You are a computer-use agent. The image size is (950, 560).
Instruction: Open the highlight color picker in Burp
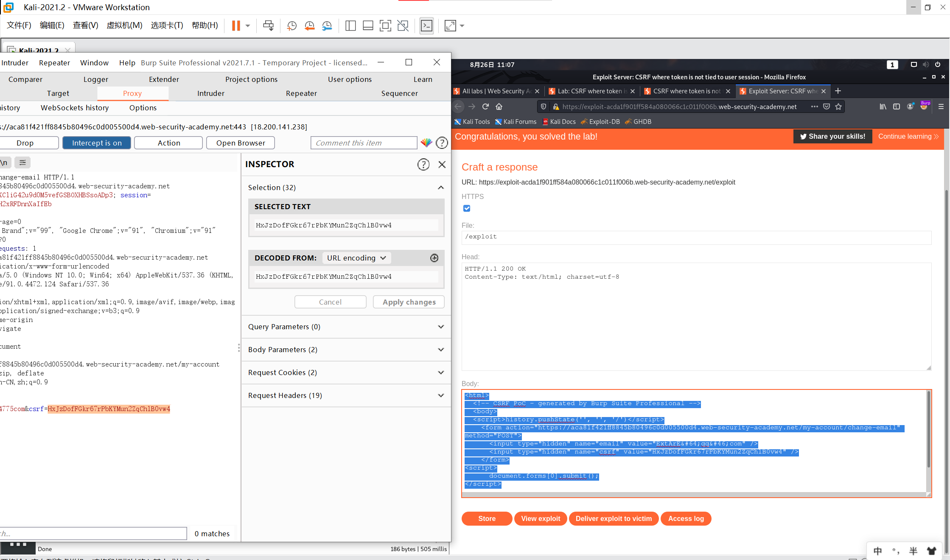point(426,143)
